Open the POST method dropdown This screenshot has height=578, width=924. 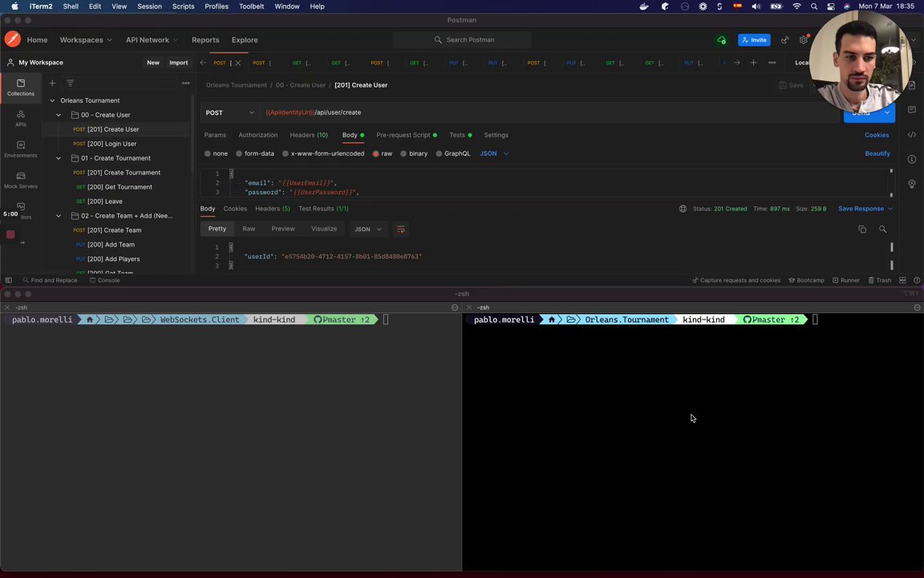click(230, 112)
